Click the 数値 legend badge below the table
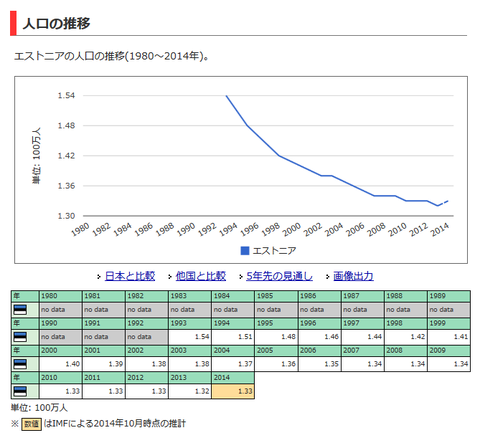480x443 pixels. click(32, 424)
